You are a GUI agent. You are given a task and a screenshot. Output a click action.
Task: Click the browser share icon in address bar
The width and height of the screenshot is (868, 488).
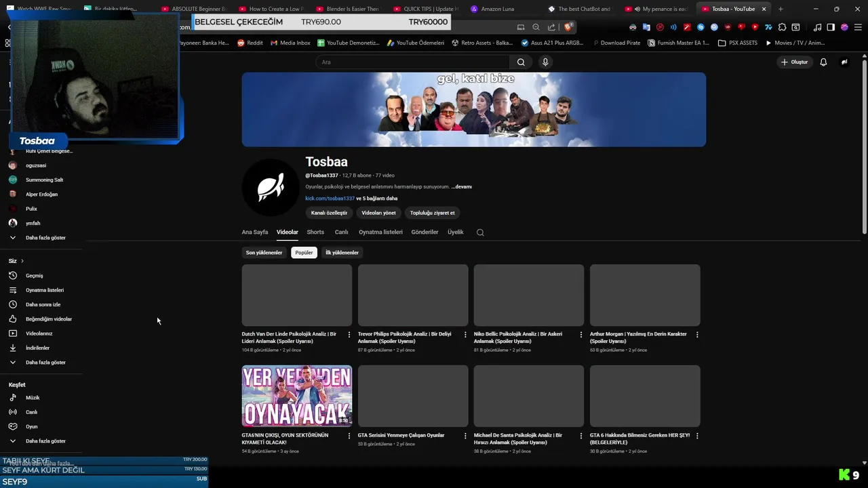tap(551, 27)
